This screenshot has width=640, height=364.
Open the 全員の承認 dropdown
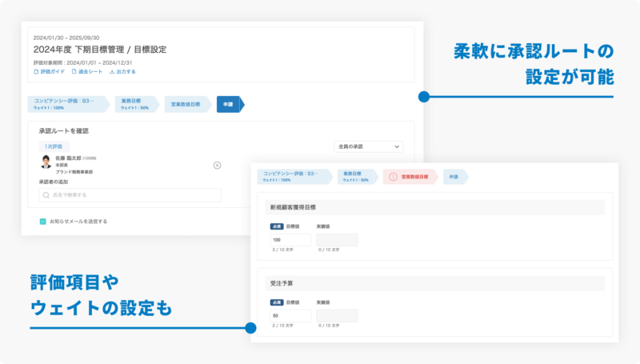tap(368, 146)
